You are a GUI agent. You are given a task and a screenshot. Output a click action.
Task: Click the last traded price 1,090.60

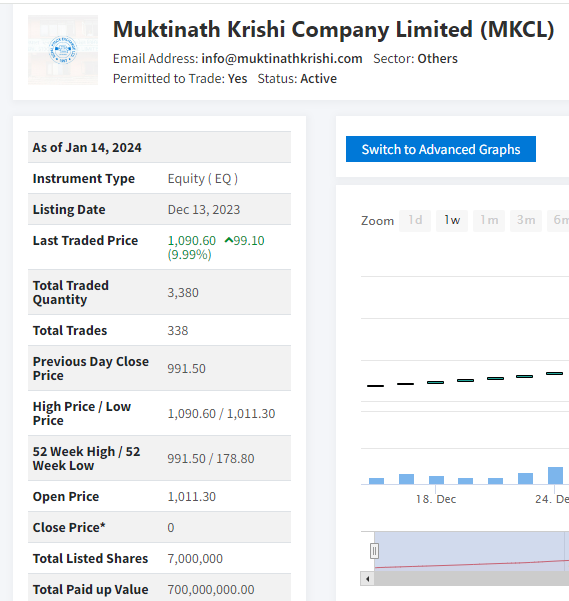[x=192, y=241]
